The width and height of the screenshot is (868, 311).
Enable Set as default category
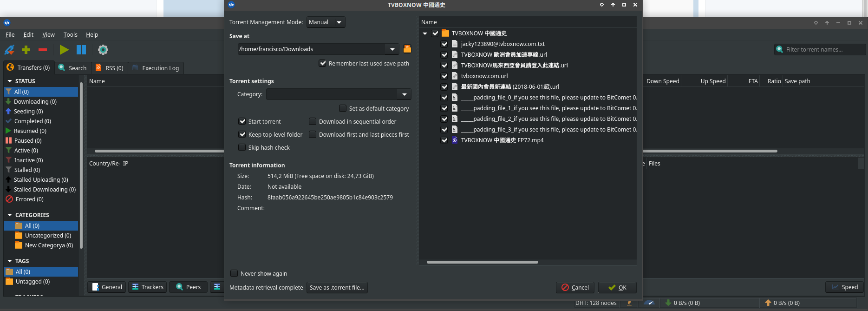click(x=343, y=108)
